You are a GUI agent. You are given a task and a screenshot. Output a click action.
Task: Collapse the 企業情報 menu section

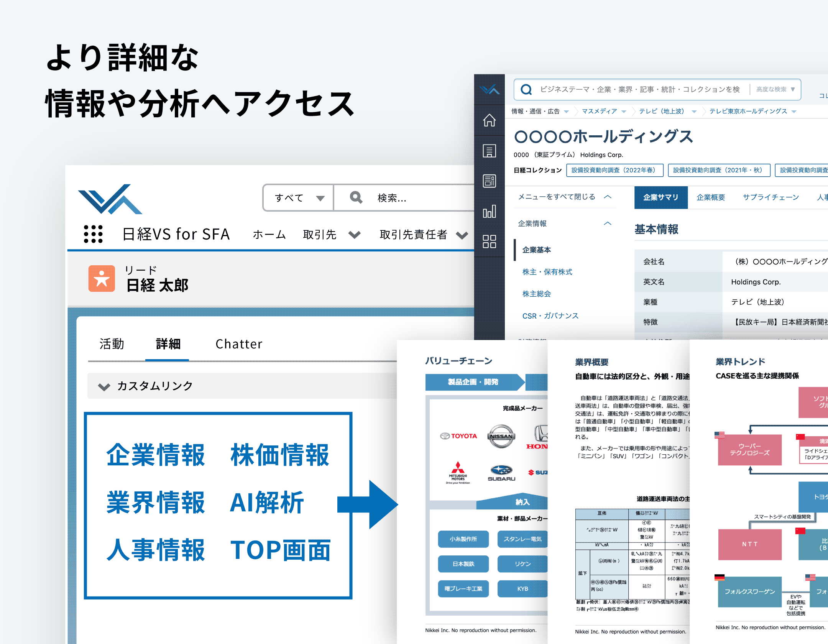(x=608, y=223)
